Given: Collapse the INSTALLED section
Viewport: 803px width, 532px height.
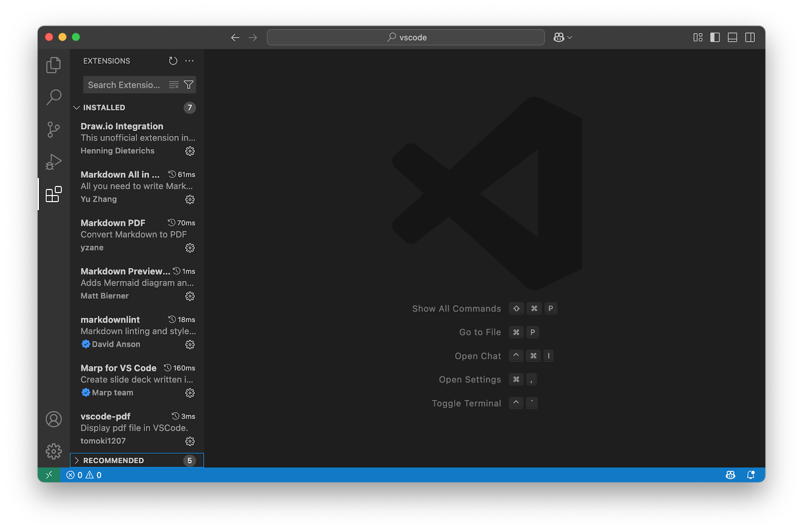Looking at the screenshot, I should [76, 107].
